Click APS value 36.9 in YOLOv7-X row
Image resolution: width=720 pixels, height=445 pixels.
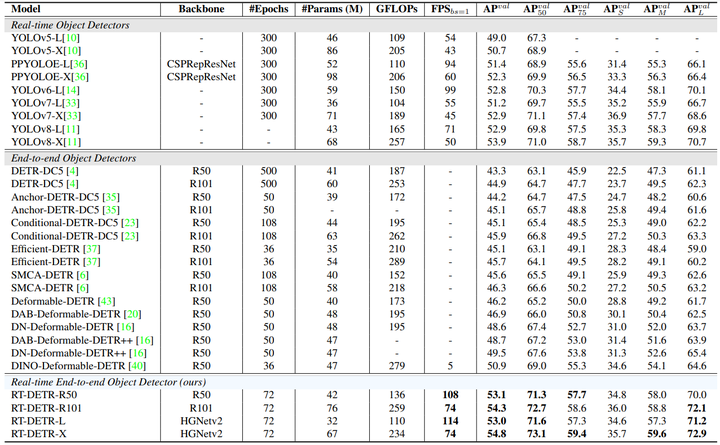(x=617, y=116)
